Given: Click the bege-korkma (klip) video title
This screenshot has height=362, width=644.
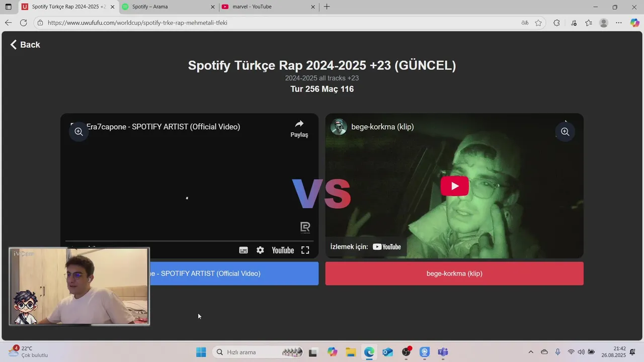Looking at the screenshot, I should coord(382,127).
